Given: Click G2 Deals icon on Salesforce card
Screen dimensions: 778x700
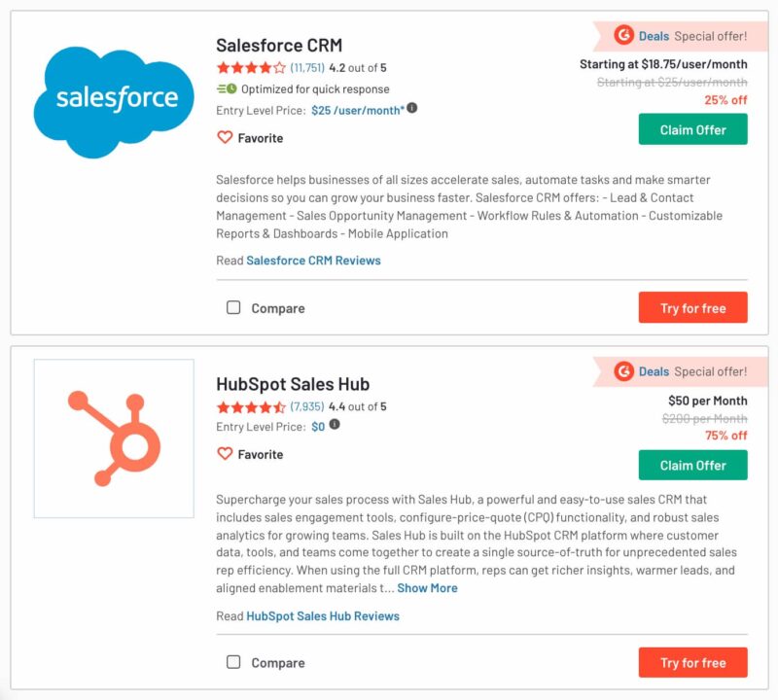Looking at the screenshot, I should [x=623, y=35].
